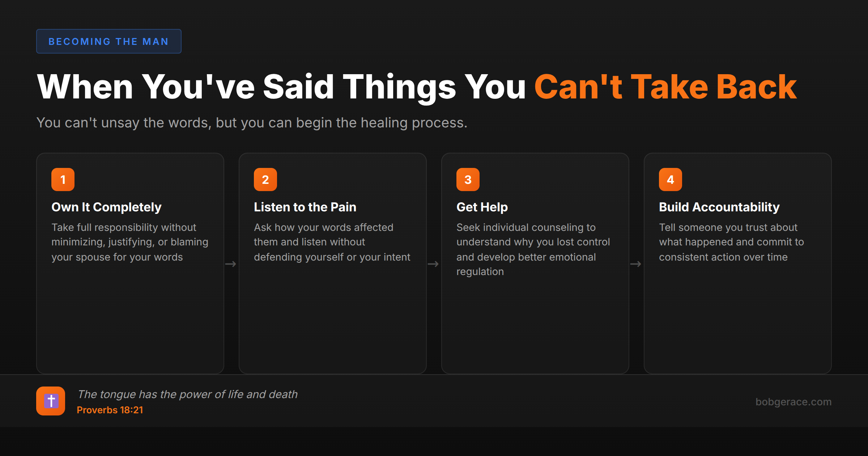The width and height of the screenshot is (868, 456).
Task: Click the orange number 2 badge
Action: (x=265, y=180)
